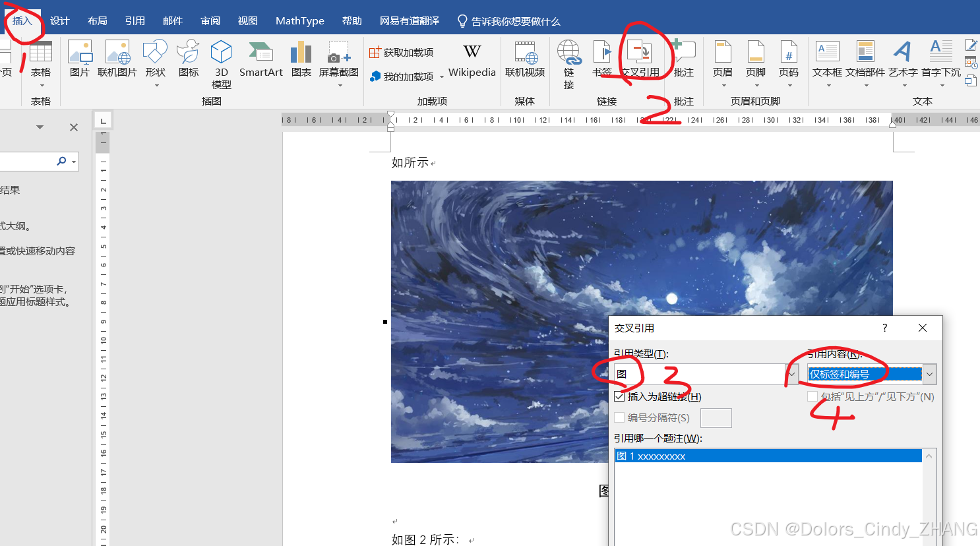Close the Cross-reference dialog
The width and height of the screenshot is (980, 546).
[923, 328]
